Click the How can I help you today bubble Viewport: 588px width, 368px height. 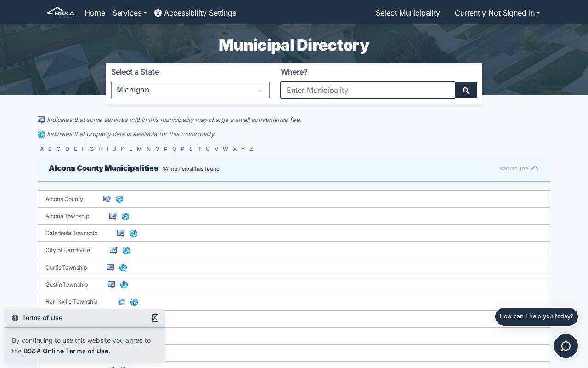tap(537, 316)
